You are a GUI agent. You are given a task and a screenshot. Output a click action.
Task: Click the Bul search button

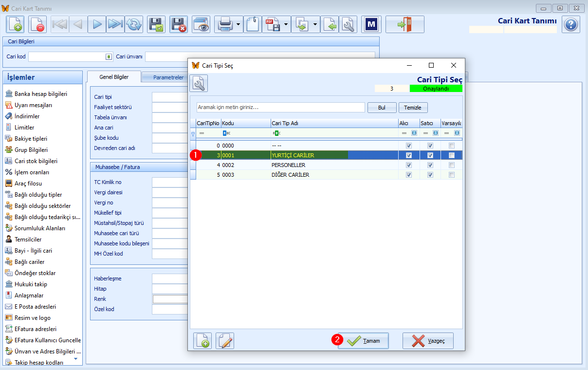[382, 108]
